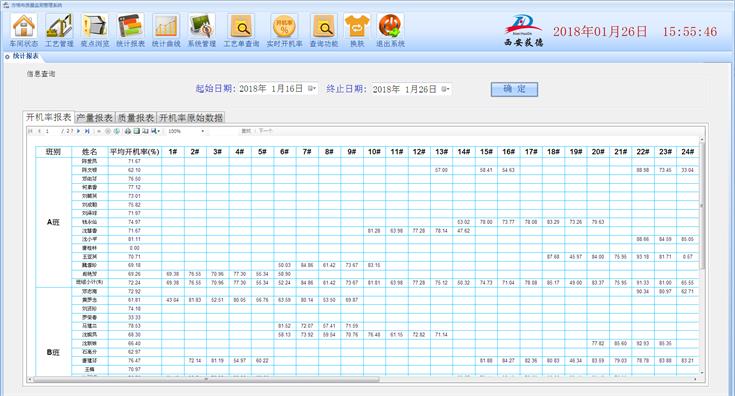Click the report find text box
735x396 pixels.
(x=223, y=131)
